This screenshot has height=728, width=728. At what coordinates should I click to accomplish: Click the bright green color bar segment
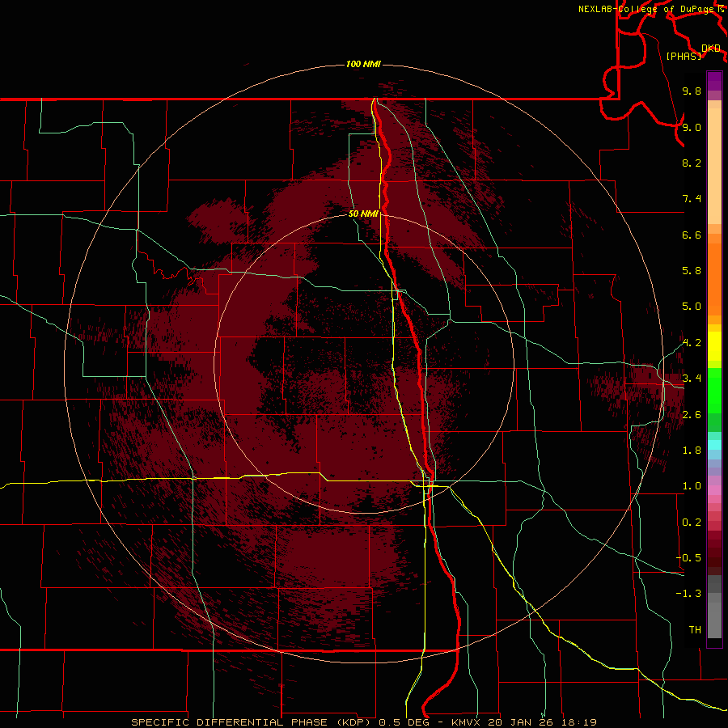point(714,391)
